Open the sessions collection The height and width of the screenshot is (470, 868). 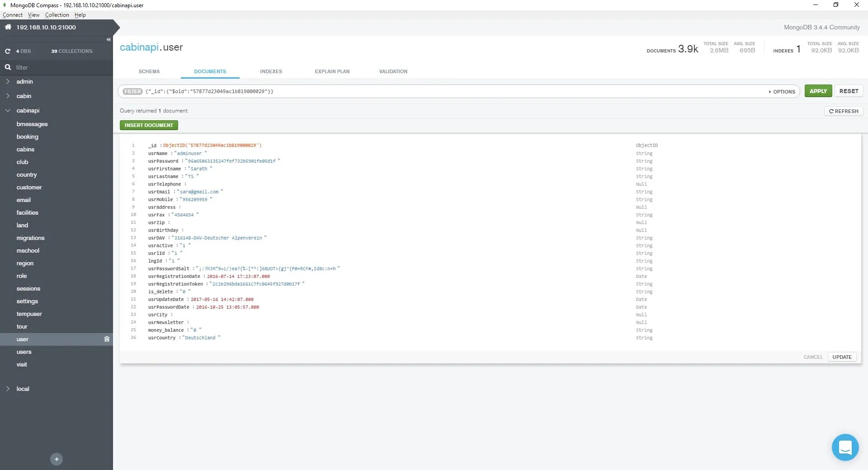[28, 288]
